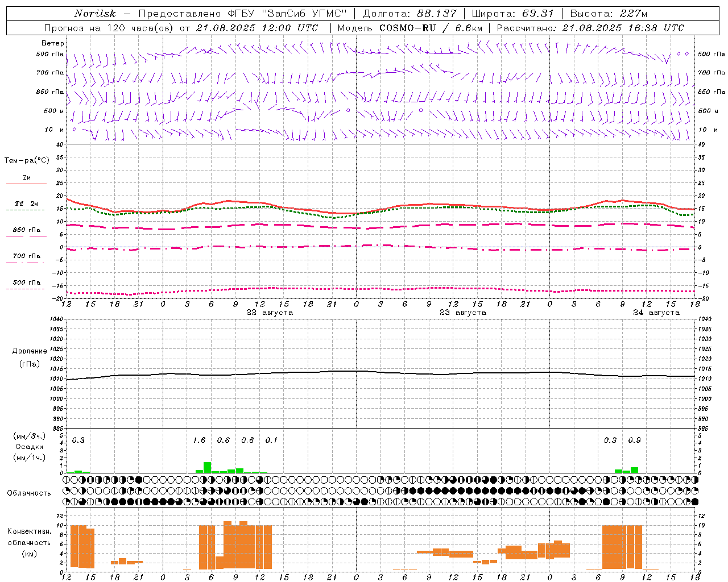Screen dimensions: 728x582
Task: Click the "0.9" precipitation amount value
Action: [635, 440]
